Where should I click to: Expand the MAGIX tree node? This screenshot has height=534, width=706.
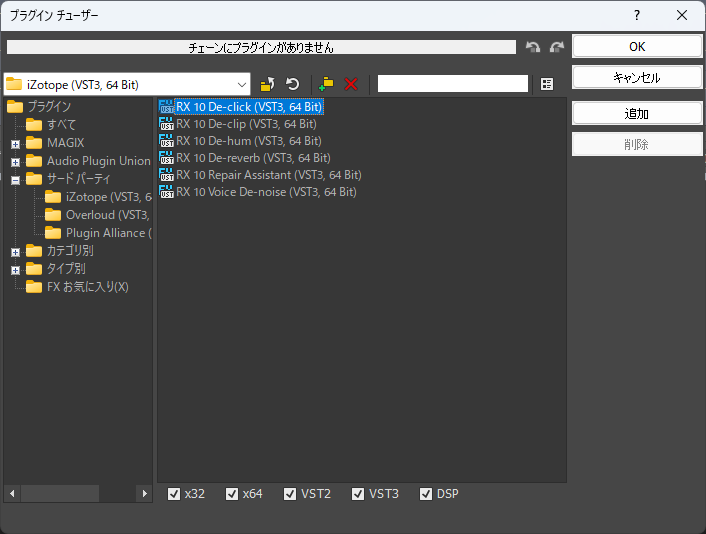(15, 145)
